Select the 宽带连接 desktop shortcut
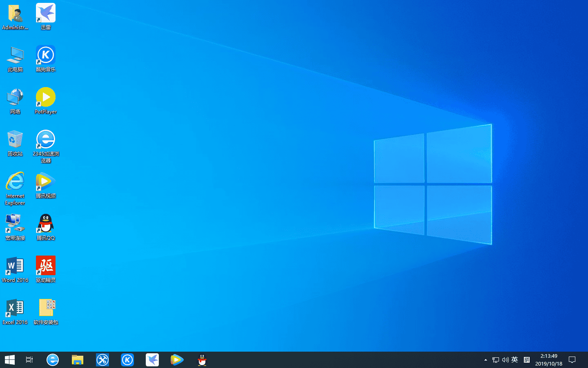The height and width of the screenshot is (368, 588). click(15, 228)
